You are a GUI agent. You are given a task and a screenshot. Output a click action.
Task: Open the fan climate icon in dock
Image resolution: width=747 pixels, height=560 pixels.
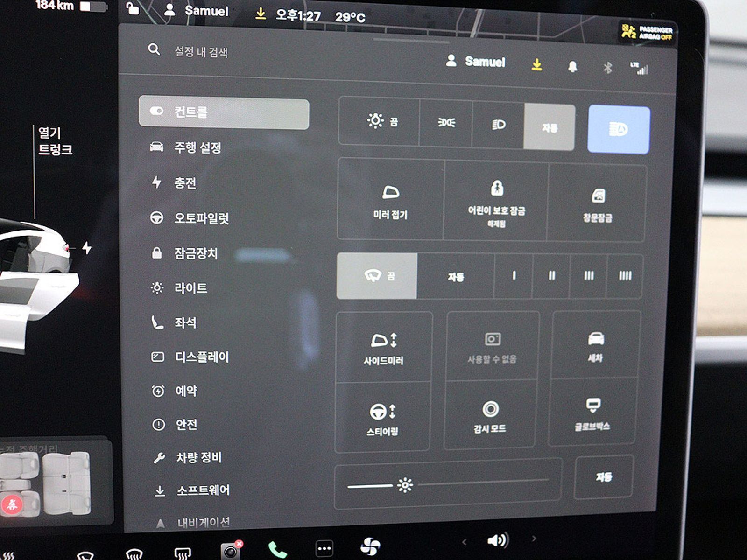coord(370,546)
